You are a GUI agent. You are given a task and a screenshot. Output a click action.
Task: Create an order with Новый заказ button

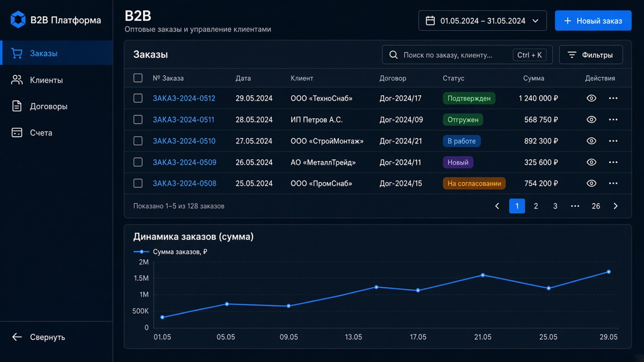coord(593,21)
